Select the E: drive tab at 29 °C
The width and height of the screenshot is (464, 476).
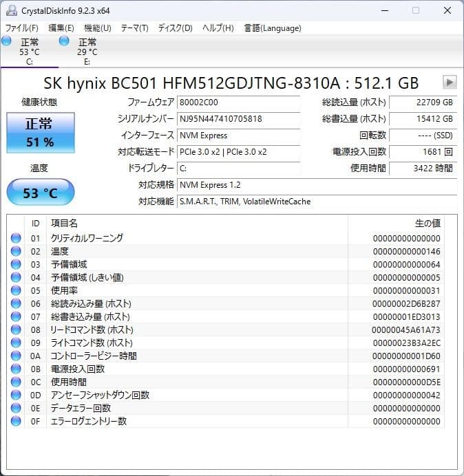[87, 52]
